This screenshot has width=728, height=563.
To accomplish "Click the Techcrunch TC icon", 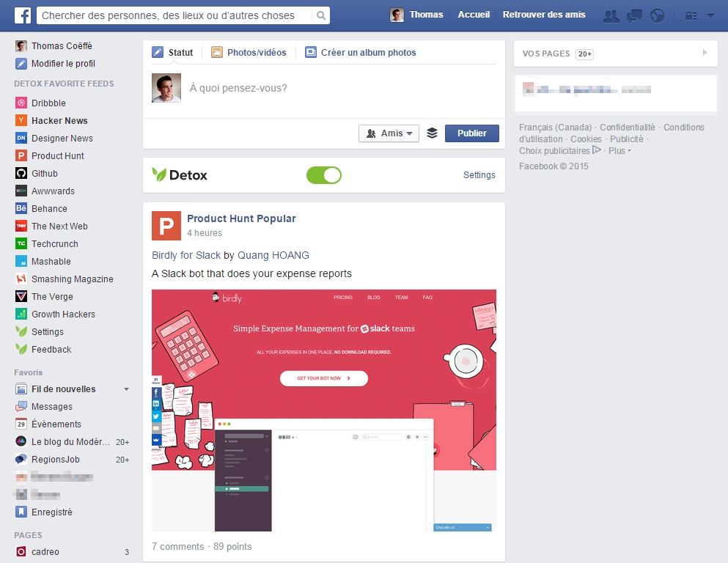I will tap(21, 243).
